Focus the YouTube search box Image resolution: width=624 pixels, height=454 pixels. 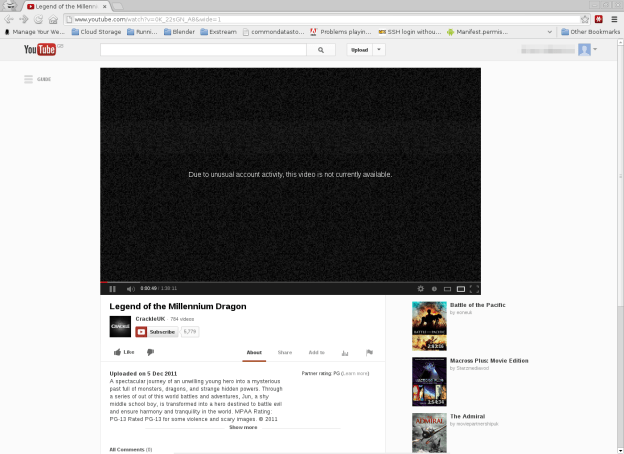tap(203, 50)
